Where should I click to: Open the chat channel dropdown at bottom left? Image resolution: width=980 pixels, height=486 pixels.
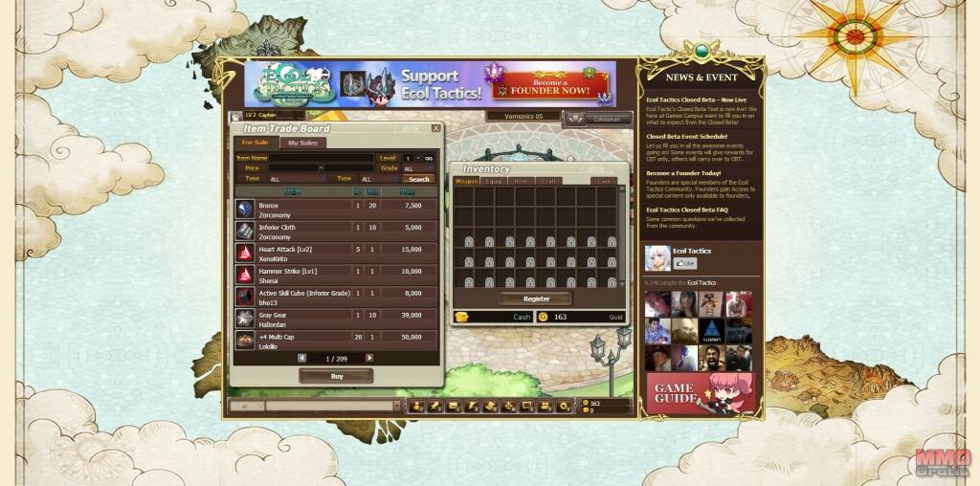[246, 407]
